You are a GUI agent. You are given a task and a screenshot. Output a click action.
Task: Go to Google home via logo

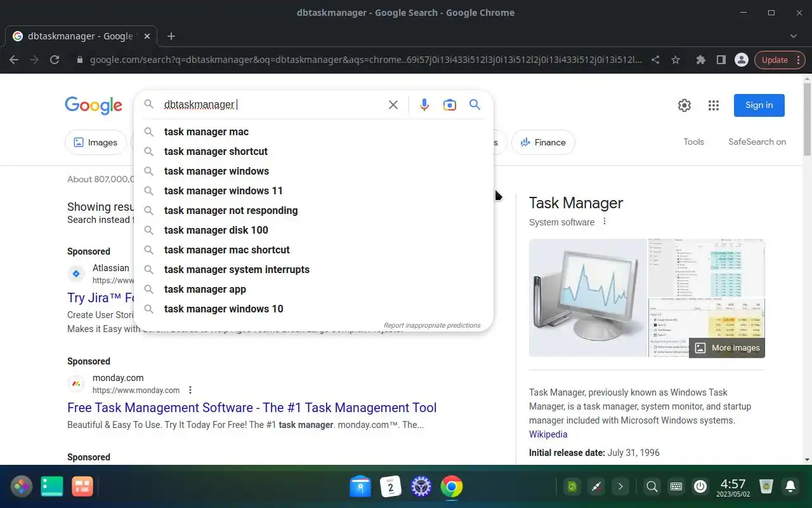coord(93,105)
